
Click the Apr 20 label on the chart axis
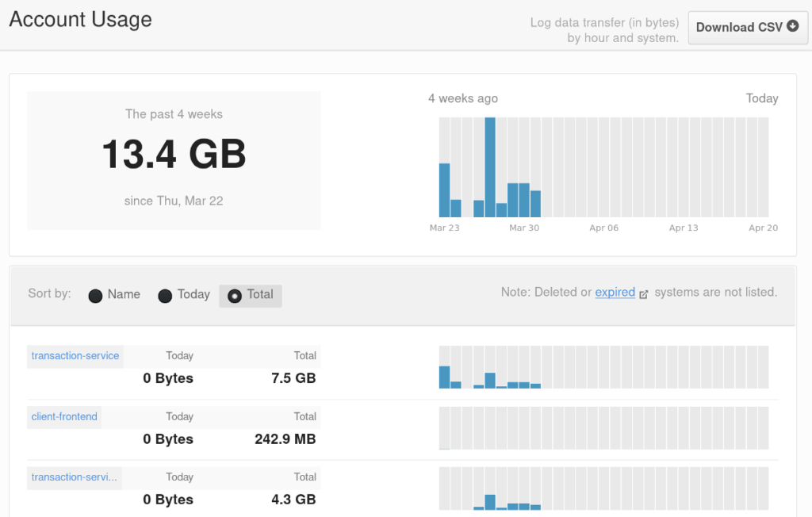[x=763, y=228]
